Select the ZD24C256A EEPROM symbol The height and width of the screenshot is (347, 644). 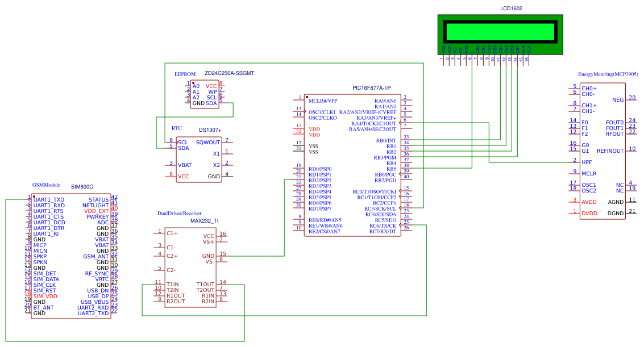point(205,94)
